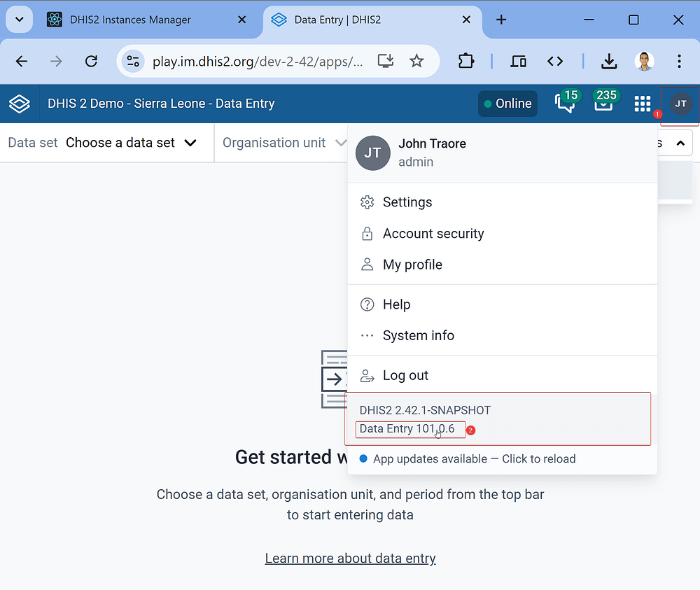The height and width of the screenshot is (590, 700).
Task: Click John Traore name in menu
Action: coord(432,143)
